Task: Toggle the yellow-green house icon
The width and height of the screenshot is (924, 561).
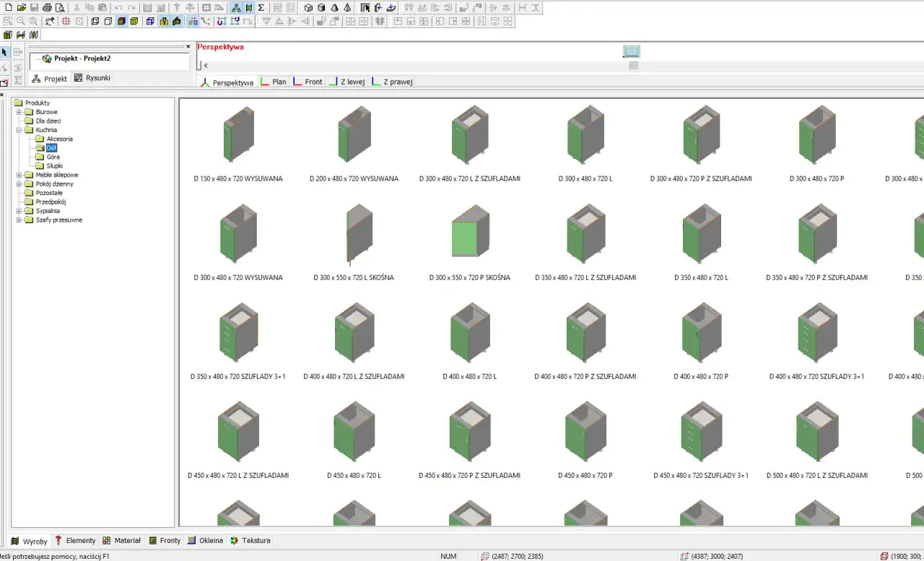Action: [x=177, y=21]
